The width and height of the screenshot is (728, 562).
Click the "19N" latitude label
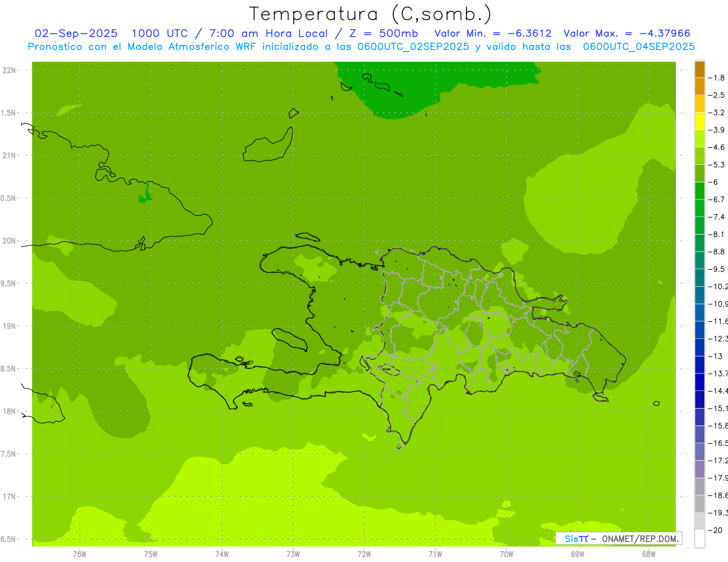coord(9,326)
